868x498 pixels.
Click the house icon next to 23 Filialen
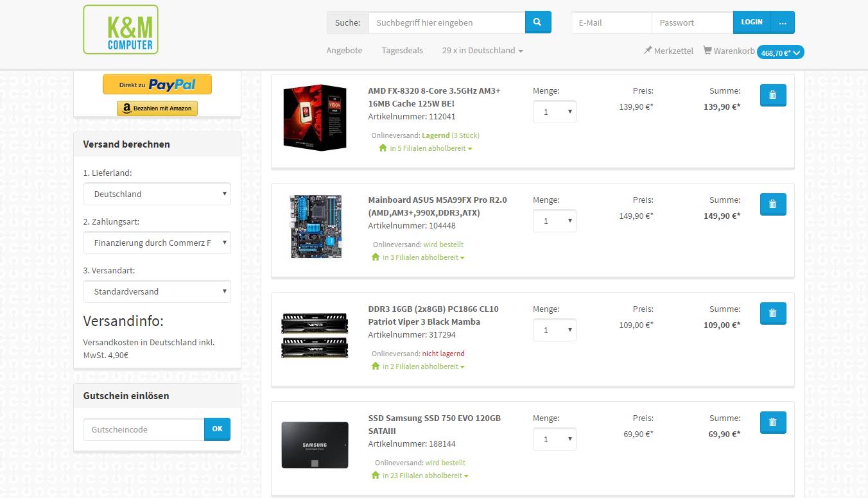(376, 476)
